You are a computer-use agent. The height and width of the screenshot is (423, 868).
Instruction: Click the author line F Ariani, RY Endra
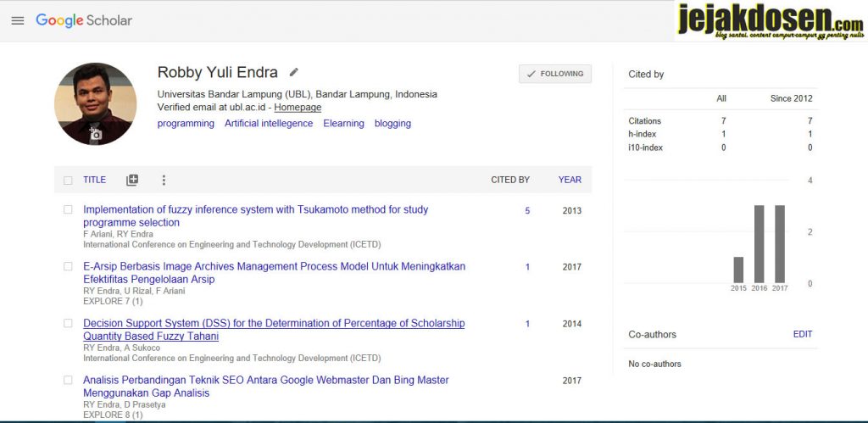(x=118, y=234)
